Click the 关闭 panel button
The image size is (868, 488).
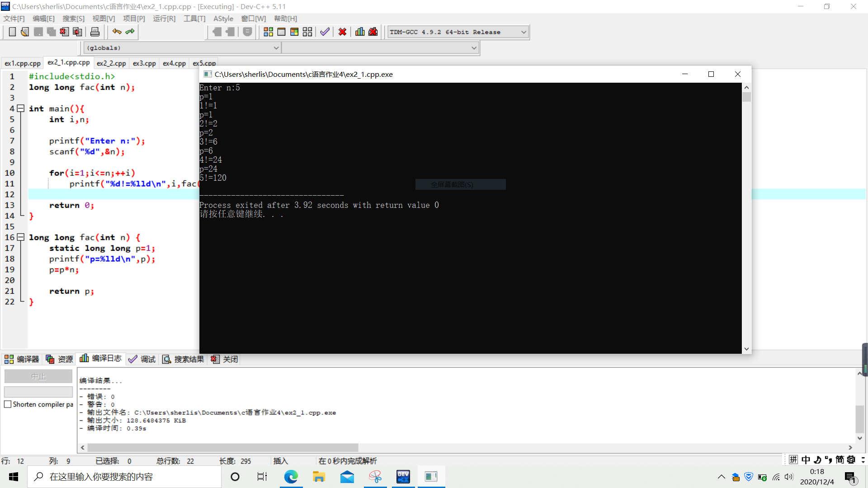[225, 359]
